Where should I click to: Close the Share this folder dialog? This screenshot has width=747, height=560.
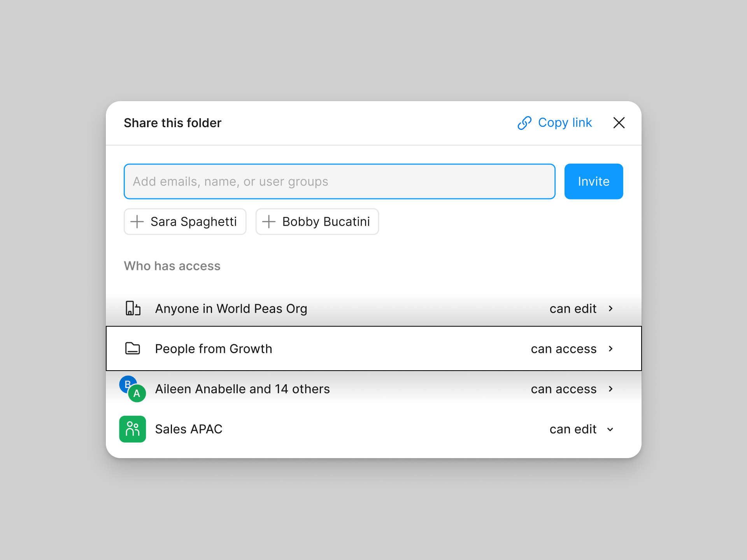(x=619, y=123)
